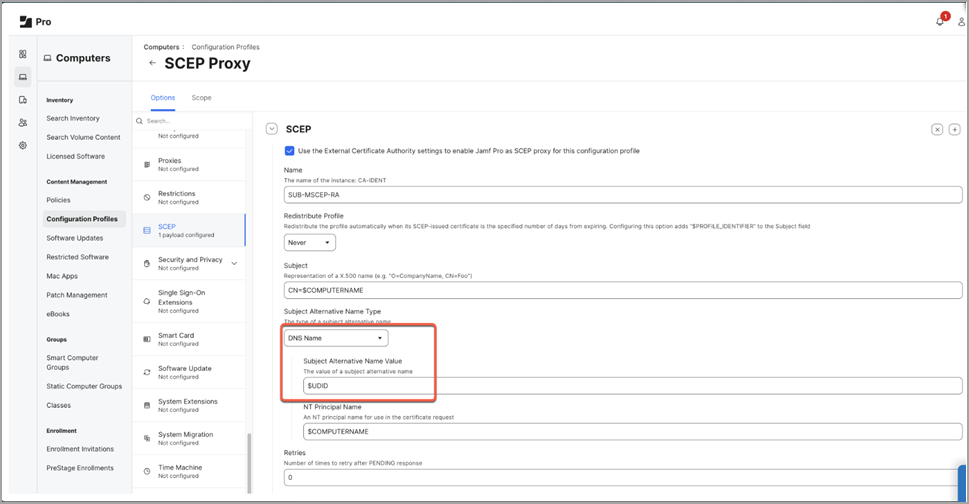Open the notifications bell

tap(940, 21)
